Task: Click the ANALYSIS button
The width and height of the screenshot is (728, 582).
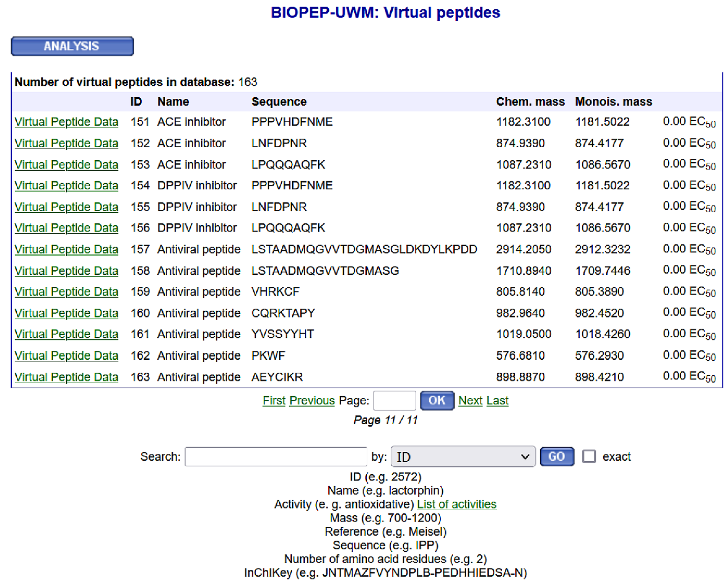Action: [72, 46]
